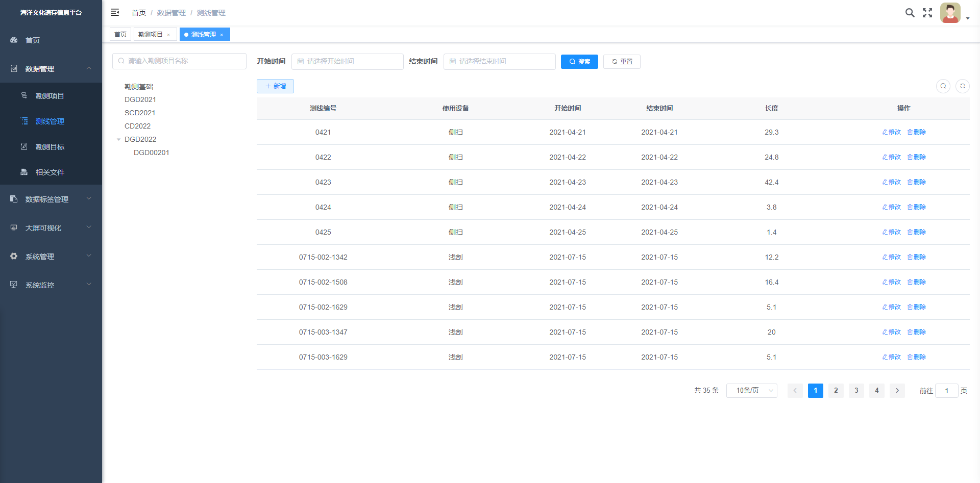Delete row 0422 via 删除

[917, 157]
